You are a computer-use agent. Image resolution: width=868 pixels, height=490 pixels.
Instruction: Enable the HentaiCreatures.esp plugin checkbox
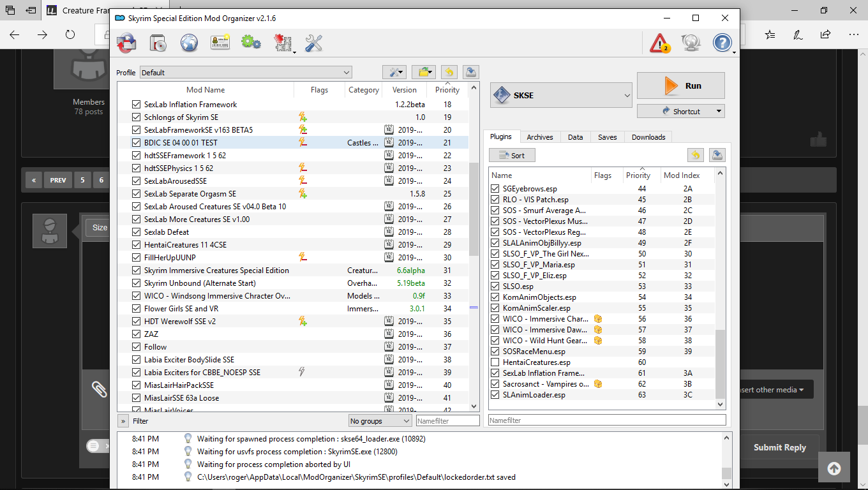tap(495, 362)
